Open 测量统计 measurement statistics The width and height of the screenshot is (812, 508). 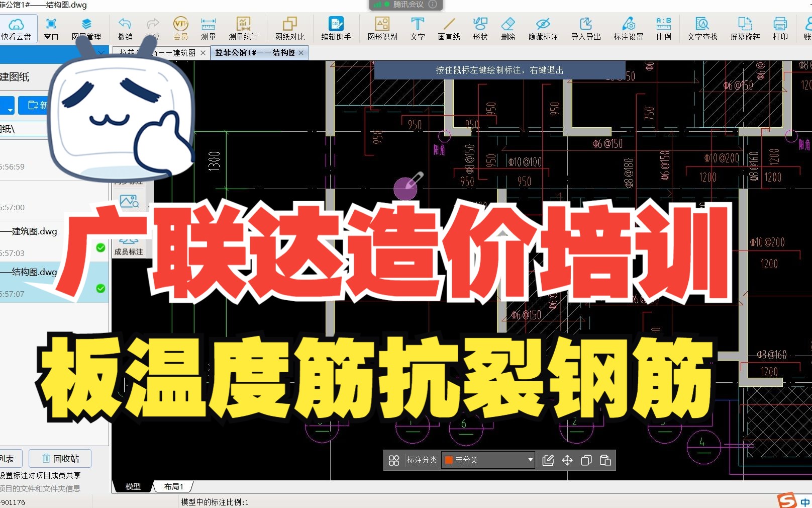tap(243, 29)
